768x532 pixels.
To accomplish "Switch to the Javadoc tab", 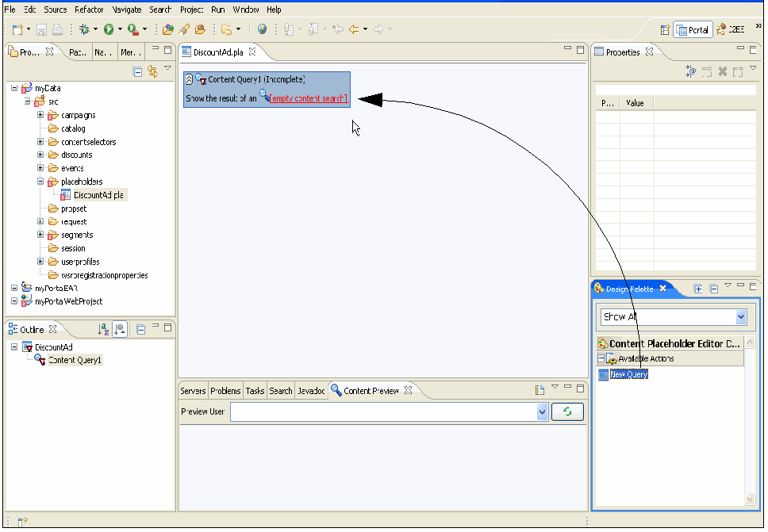I will [311, 391].
